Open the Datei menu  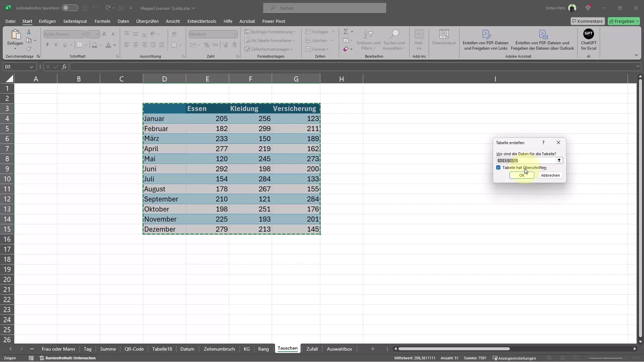pos(10,21)
